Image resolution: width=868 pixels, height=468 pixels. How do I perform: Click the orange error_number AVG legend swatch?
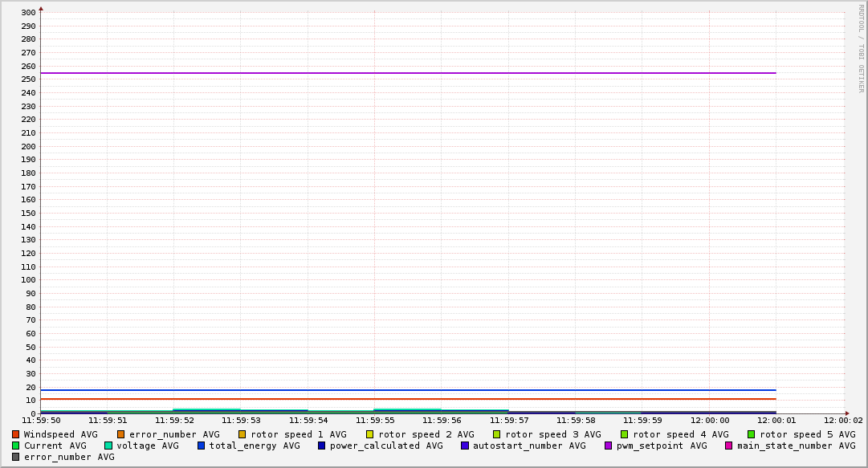(x=121, y=434)
